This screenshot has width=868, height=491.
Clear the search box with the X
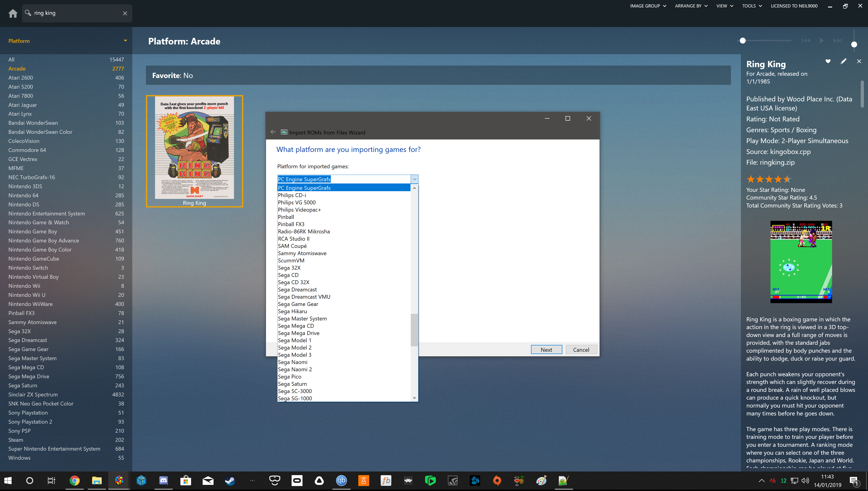pos(125,13)
